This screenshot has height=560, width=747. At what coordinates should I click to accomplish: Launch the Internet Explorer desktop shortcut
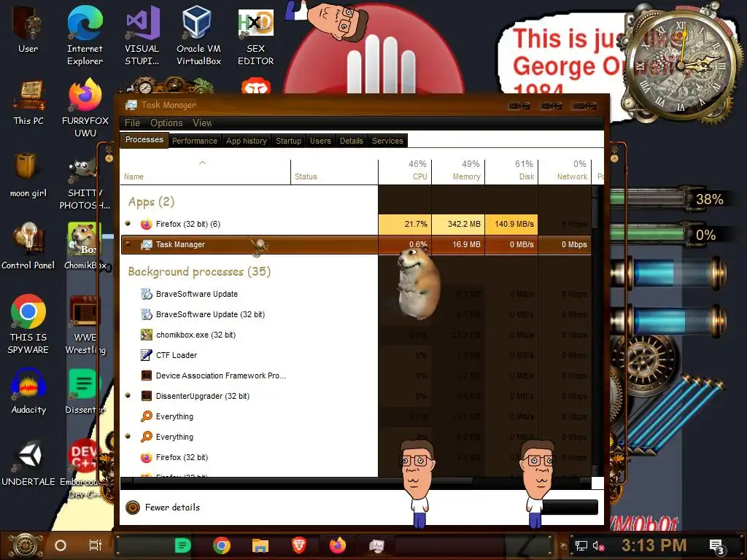(85, 36)
